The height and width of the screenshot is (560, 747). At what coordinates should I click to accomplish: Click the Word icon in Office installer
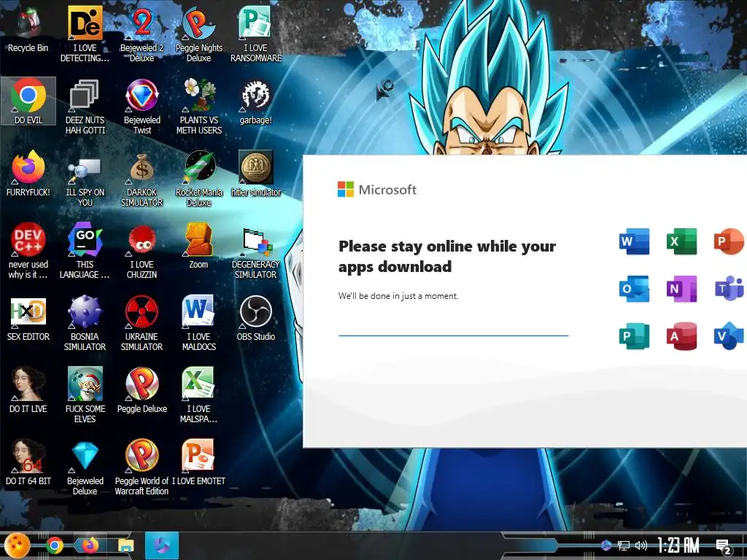point(634,241)
